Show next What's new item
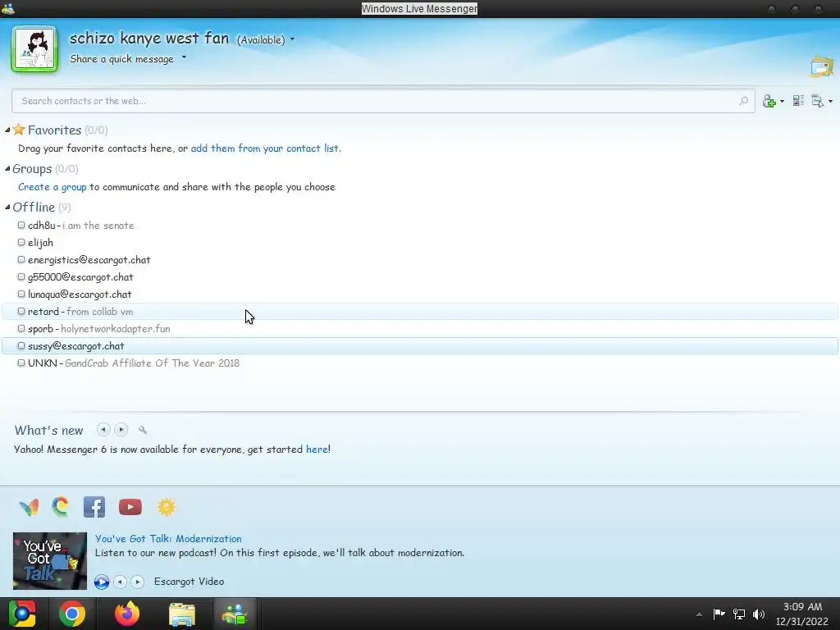This screenshot has height=630, width=840. tap(121, 430)
